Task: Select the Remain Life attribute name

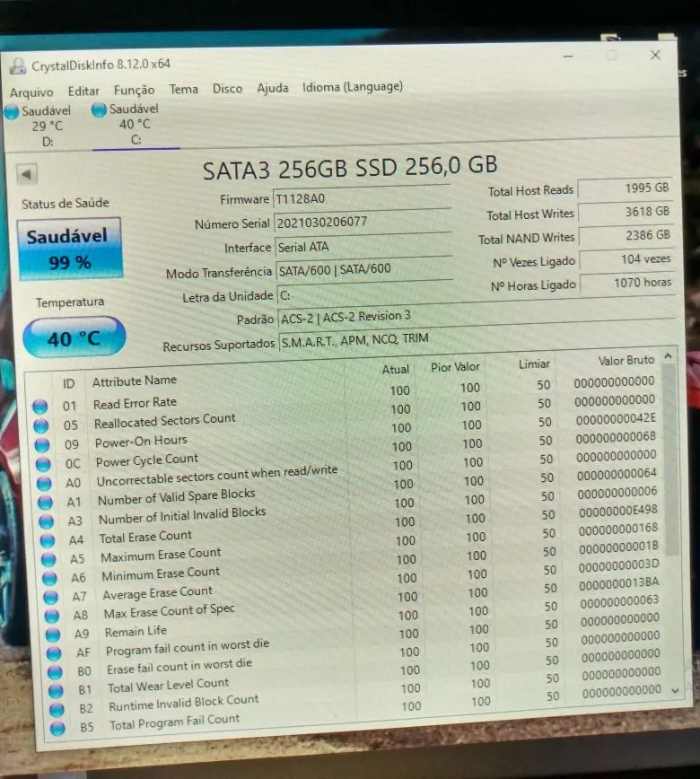Action: coord(136,632)
